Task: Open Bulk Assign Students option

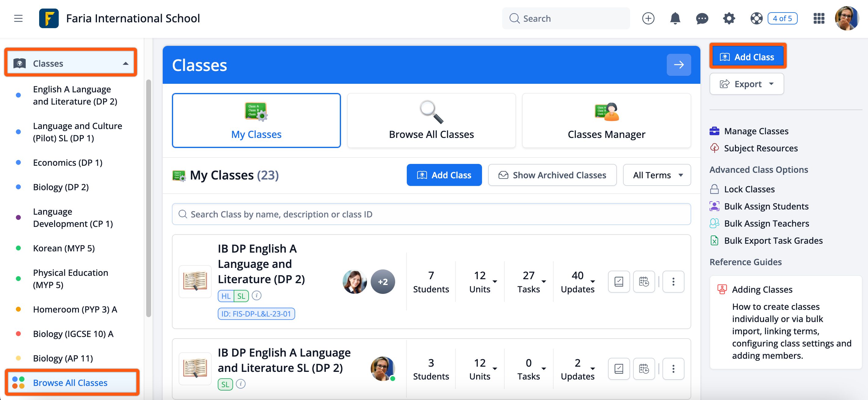Action: tap(759, 206)
